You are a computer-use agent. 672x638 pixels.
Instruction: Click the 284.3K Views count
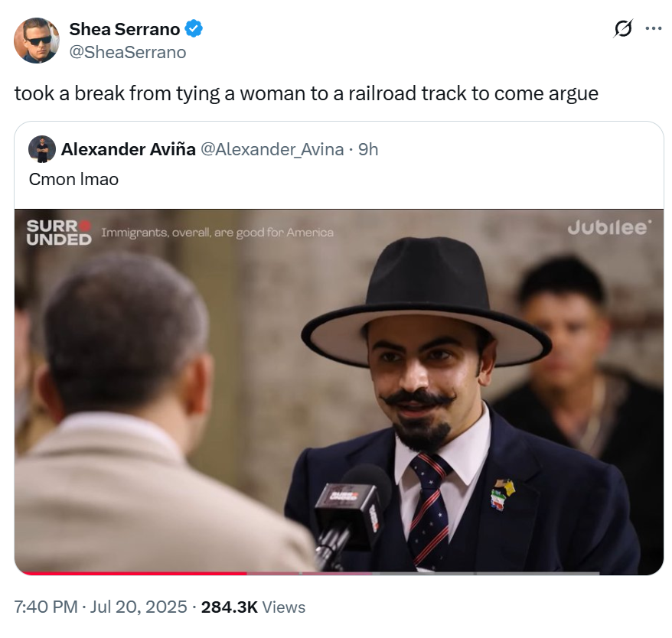(253, 607)
